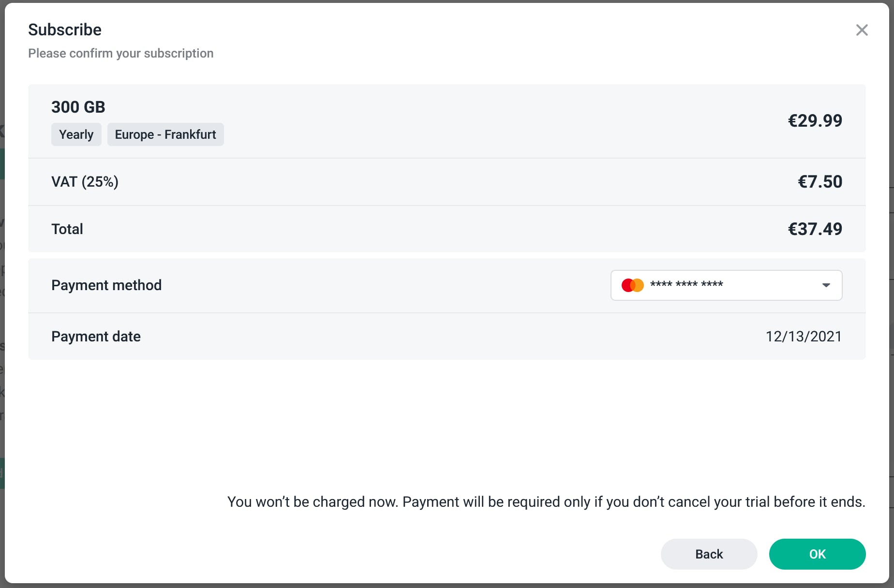Click the Payment date label

[96, 337]
